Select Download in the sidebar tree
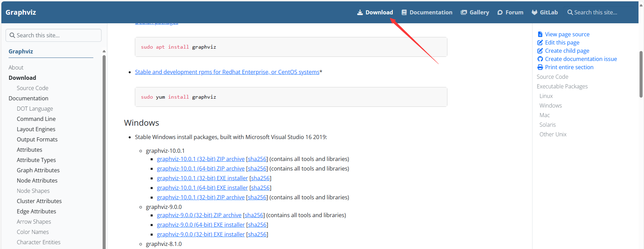 [22, 78]
